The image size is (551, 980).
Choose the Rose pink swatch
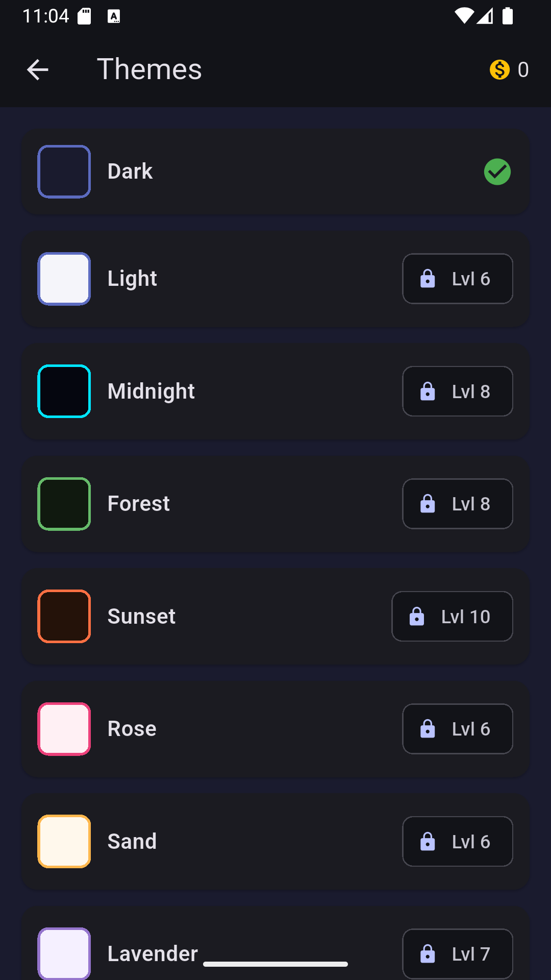tap(64, 729)
